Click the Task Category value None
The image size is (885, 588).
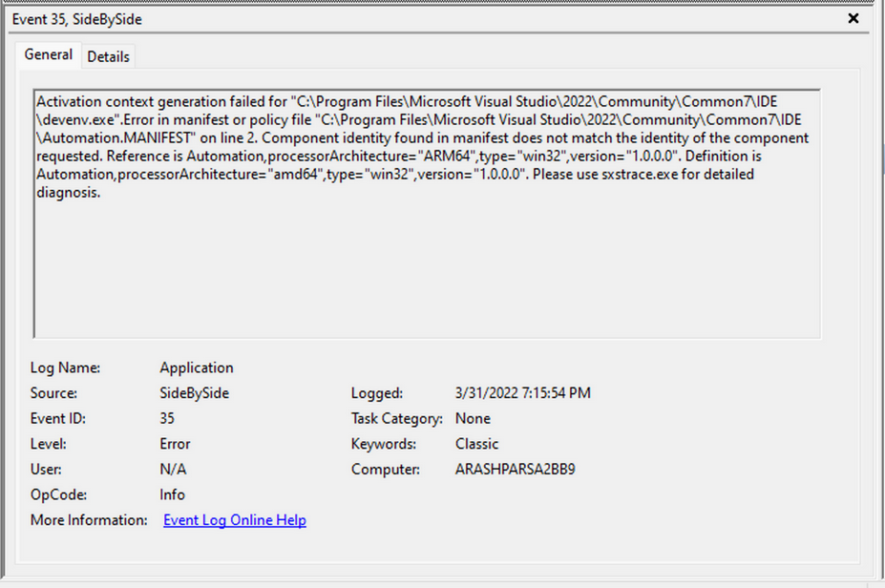tap(473, 418)
